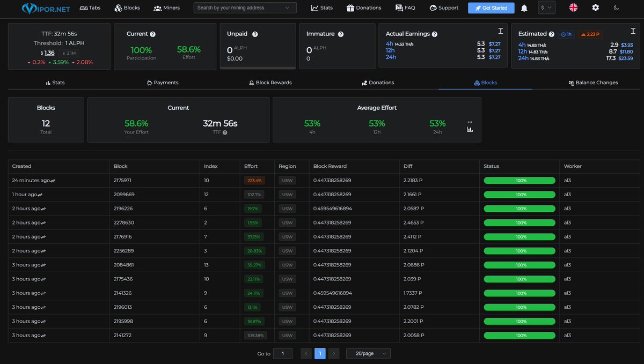This screenshot has width=644, height=364.
Task: Open the mining address search dropdown
Action: (245, 8)
